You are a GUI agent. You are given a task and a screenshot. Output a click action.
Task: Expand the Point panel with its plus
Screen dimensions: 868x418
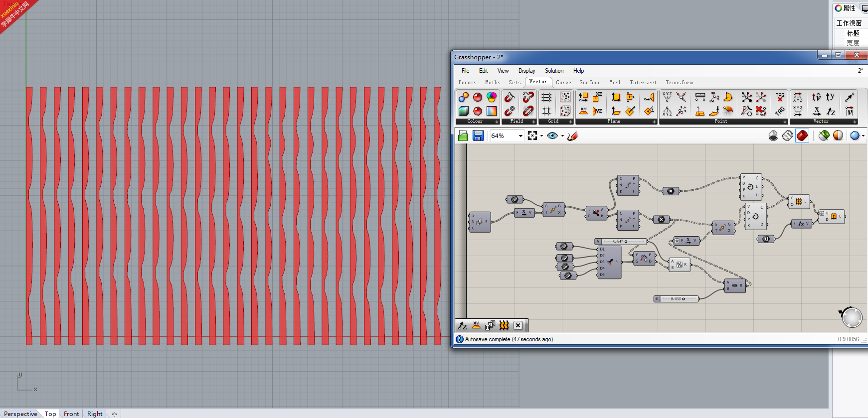785,122
